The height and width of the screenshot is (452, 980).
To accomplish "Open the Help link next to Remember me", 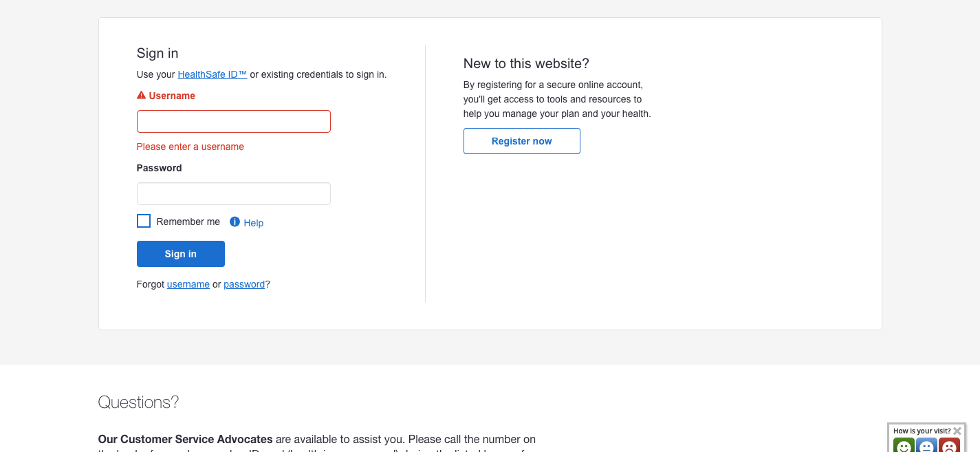I will [254, 223].
